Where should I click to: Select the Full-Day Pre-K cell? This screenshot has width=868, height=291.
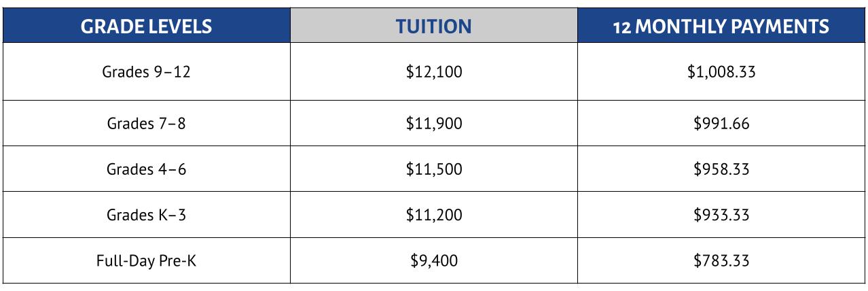(x=146, y=260)
